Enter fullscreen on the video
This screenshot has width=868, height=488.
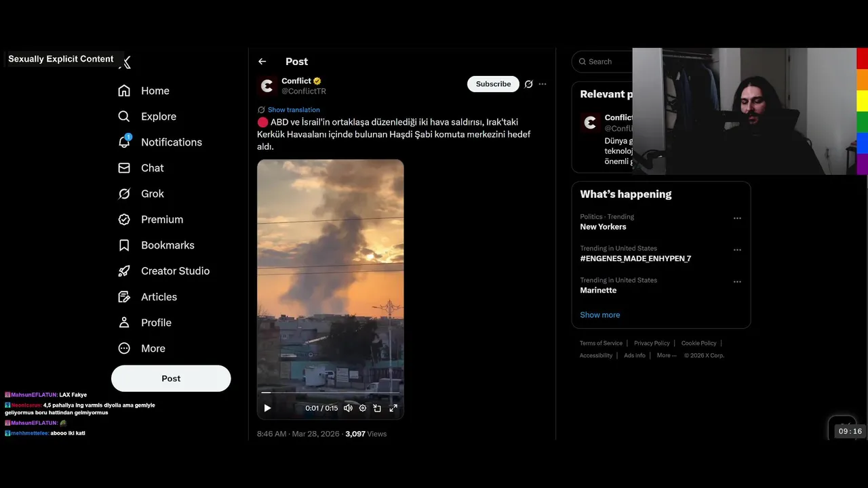click(x=393, y=408)
